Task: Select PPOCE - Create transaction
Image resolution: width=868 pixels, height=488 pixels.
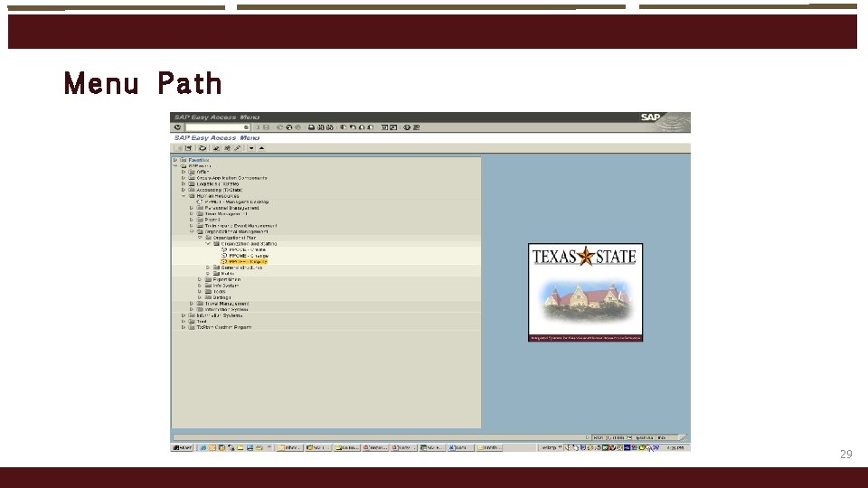Action: pyautogui.click(x=248, y=249)
